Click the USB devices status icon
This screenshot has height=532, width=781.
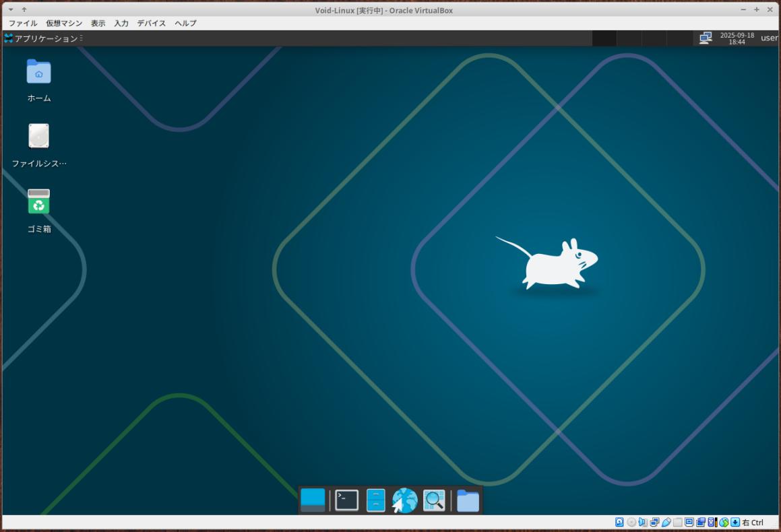(666, 522)
